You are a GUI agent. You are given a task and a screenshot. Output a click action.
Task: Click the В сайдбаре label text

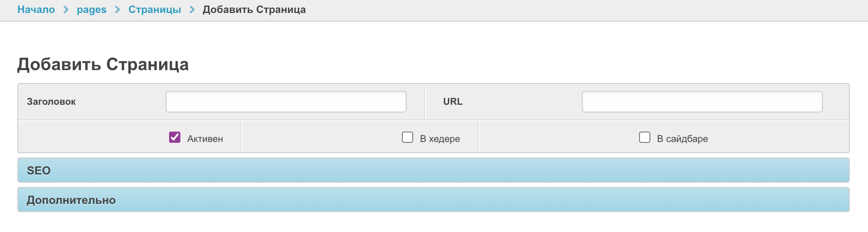pos(682,139)
